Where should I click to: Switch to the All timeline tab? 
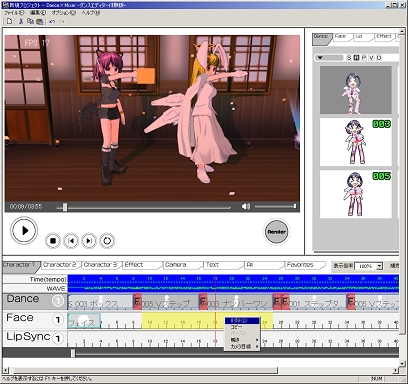[263, 265]
